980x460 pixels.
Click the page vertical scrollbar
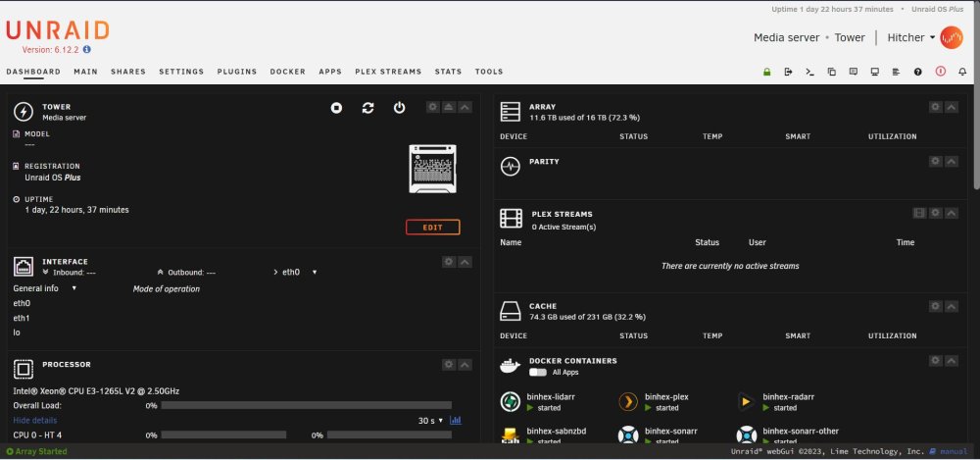(x=976, y=94)
